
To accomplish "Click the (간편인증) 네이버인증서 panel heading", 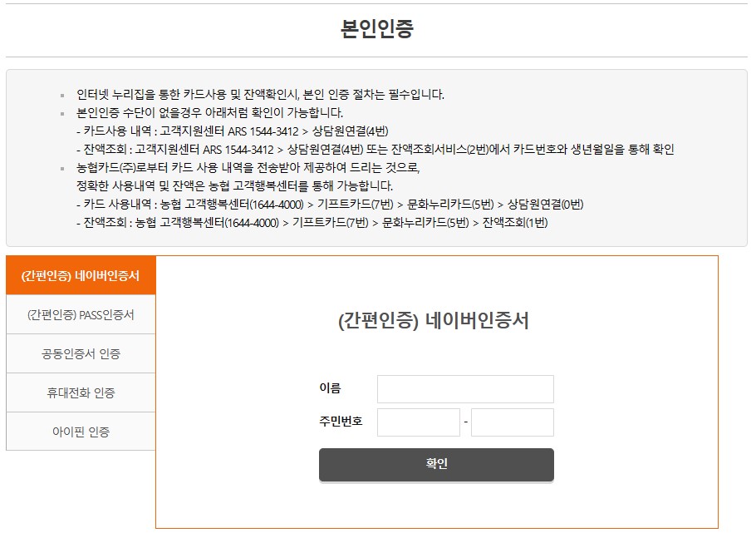I will click(434, 320).
